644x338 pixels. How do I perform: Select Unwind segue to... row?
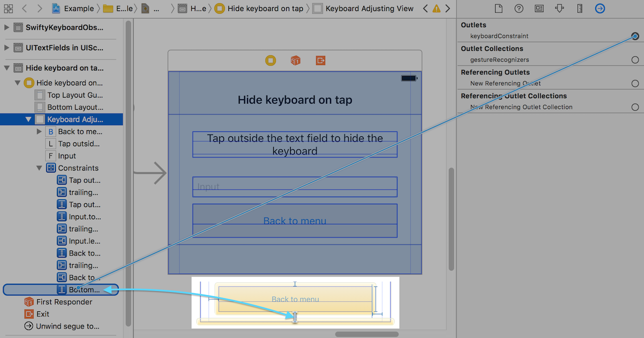click(x=62, y=326)
